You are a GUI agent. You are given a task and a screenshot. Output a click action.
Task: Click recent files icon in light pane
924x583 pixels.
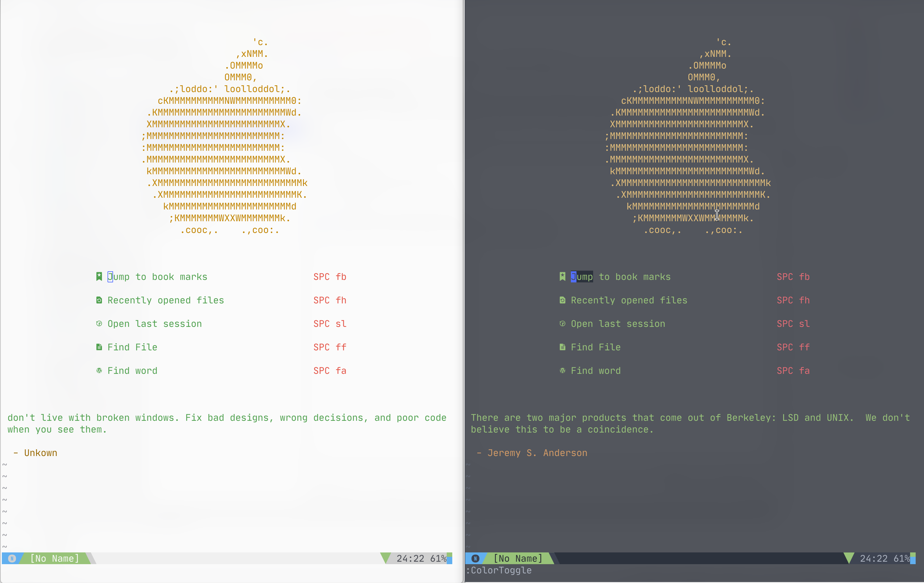[99, 300]
